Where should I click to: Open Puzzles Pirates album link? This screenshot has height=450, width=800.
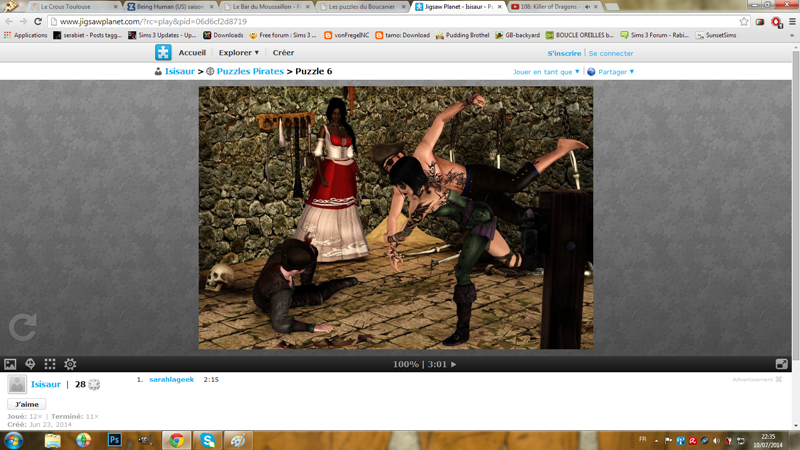(x=250, y=71)
